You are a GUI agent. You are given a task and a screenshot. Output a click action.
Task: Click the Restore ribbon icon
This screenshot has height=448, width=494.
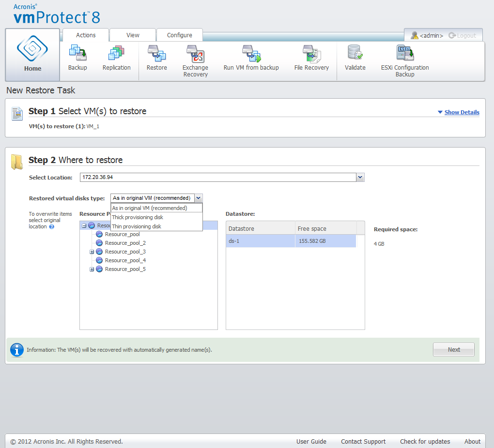pos(156,53)
